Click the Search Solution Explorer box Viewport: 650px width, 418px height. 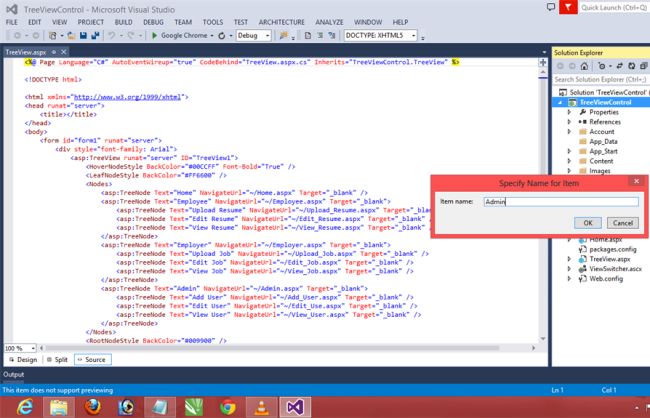coord(601,79)
